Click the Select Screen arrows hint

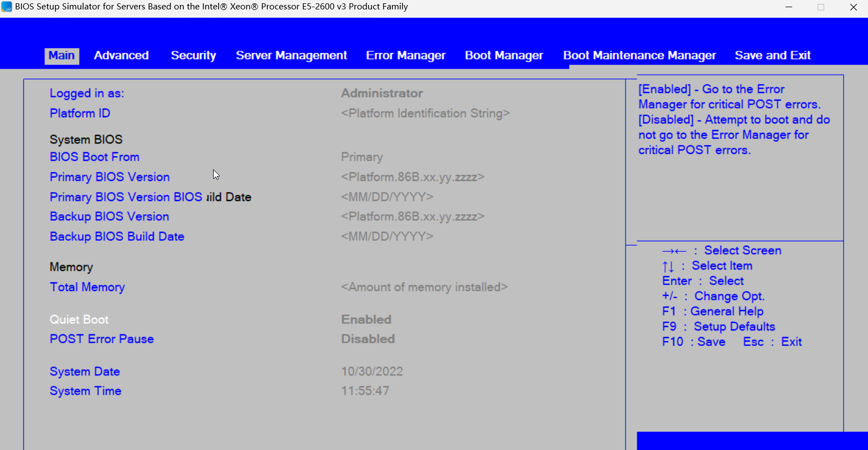(722, 251)
